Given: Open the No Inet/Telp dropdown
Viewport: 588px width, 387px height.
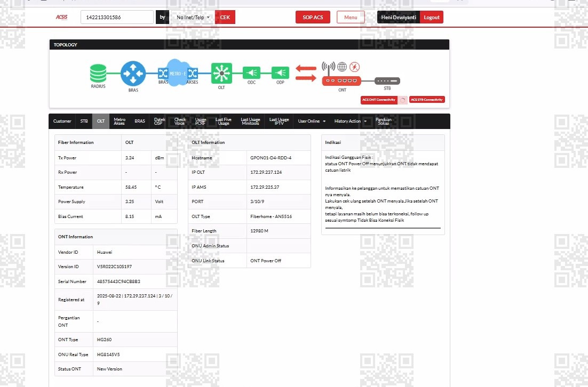Looking at the screenshot, I should (193, 17).
